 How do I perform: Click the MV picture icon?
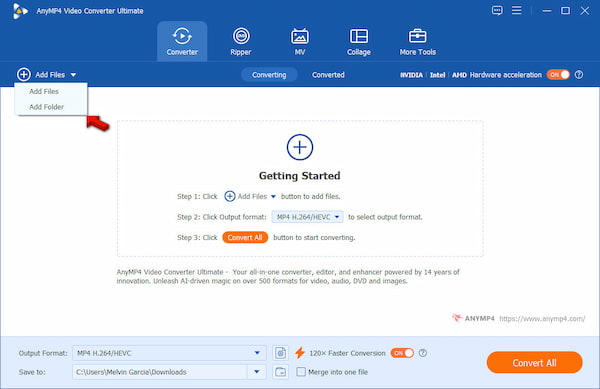pyautogui.click(x=300, y=36)
